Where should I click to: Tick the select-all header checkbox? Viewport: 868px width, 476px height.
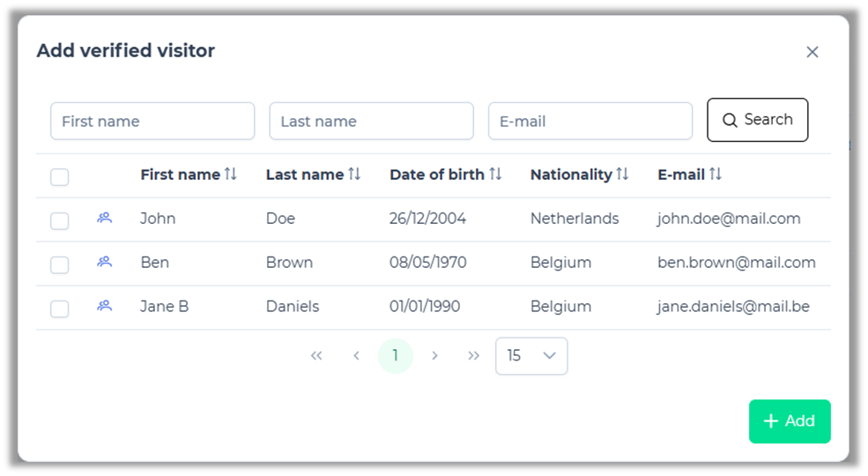click(x=60, y=177)
